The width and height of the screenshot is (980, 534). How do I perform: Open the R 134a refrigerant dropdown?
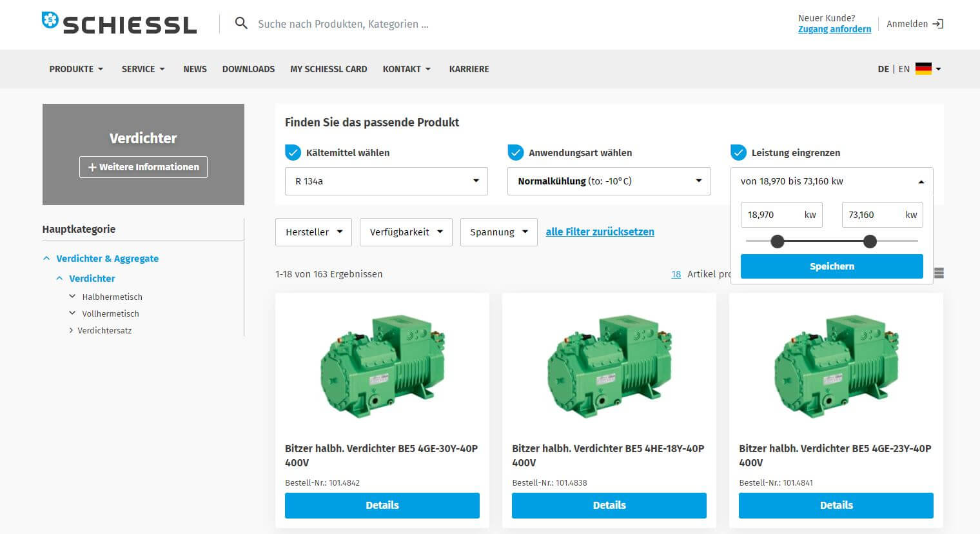point(386,181)
